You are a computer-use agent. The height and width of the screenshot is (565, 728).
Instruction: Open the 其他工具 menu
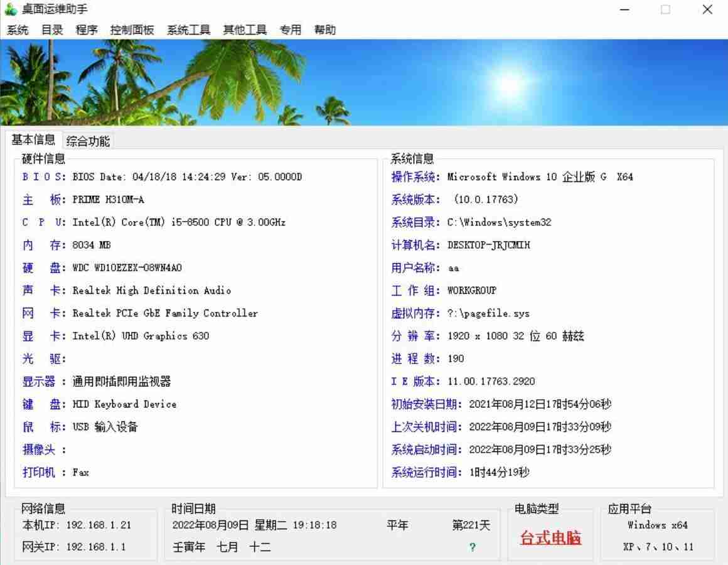[245, 30]
